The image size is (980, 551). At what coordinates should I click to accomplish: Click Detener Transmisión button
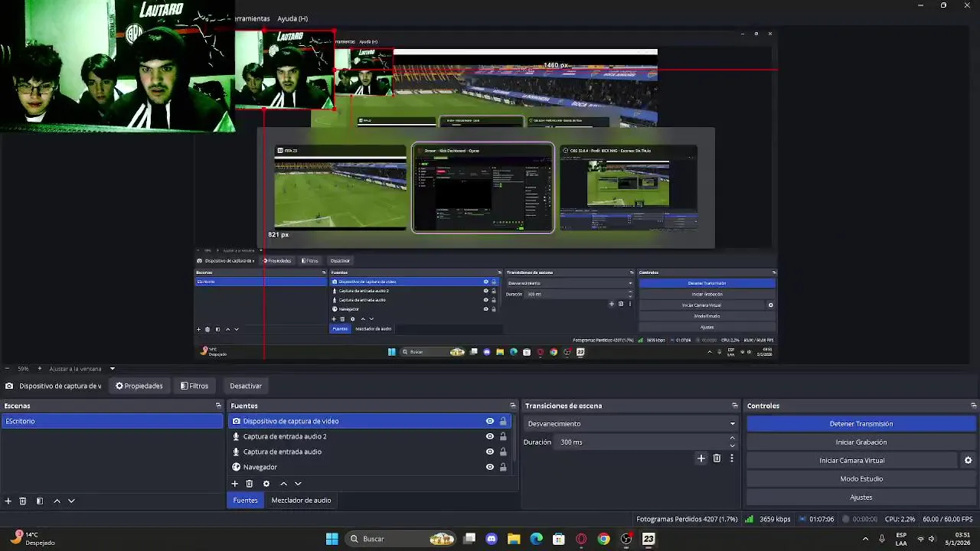(861, 423)
